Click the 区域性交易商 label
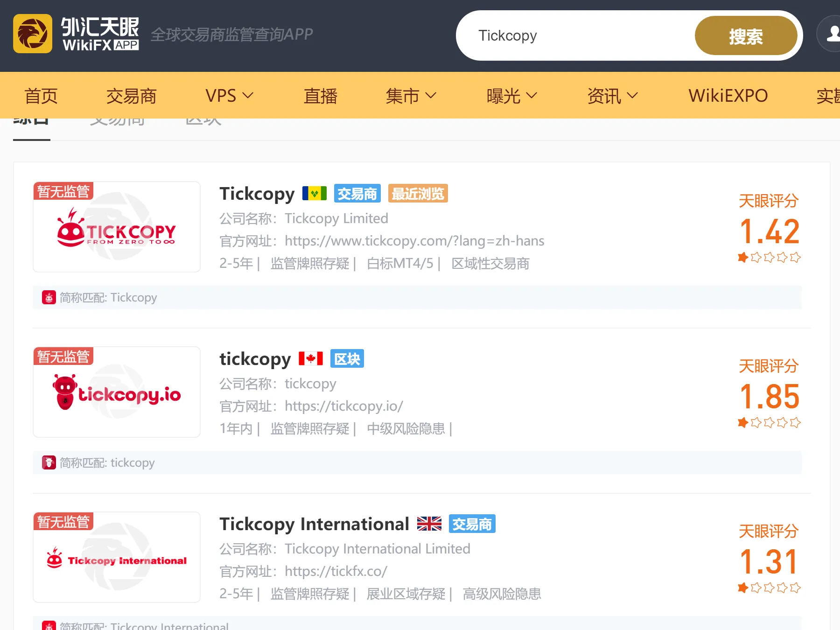840x630 pixels. pos(490,264)
